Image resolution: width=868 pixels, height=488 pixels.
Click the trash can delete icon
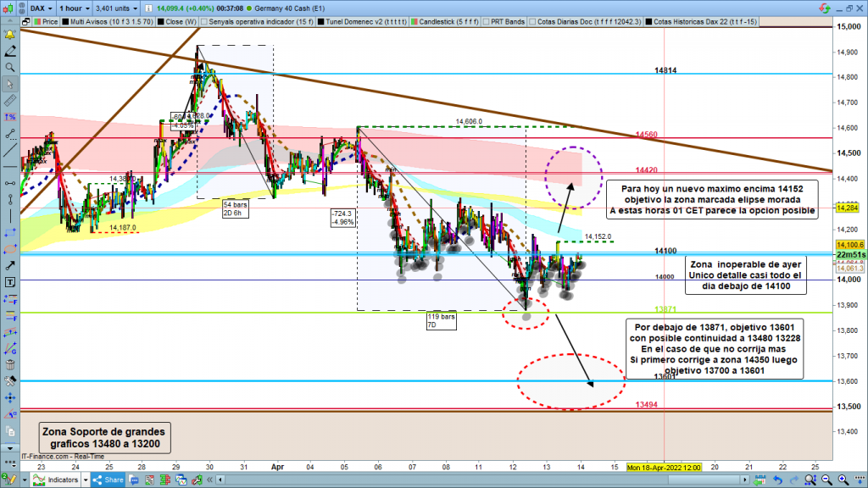point(9,363)
